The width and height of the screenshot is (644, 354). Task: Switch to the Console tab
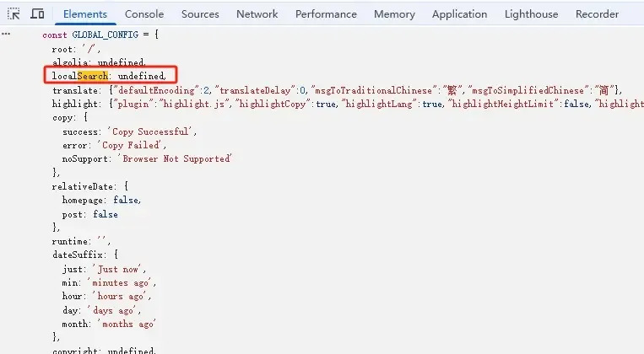(x=144, y=14)
